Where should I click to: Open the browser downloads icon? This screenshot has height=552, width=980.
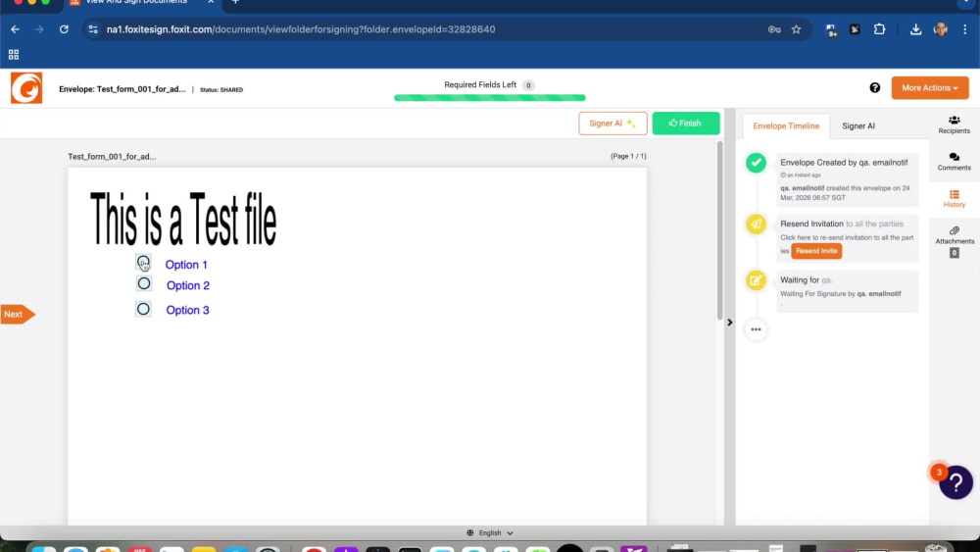[915, 29]
